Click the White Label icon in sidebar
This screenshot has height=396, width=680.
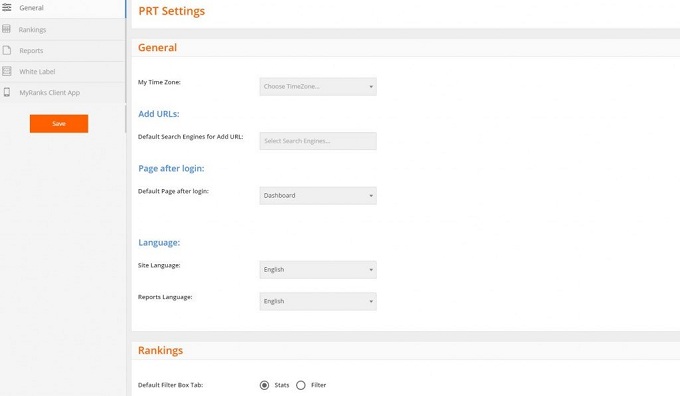point(7,71)
